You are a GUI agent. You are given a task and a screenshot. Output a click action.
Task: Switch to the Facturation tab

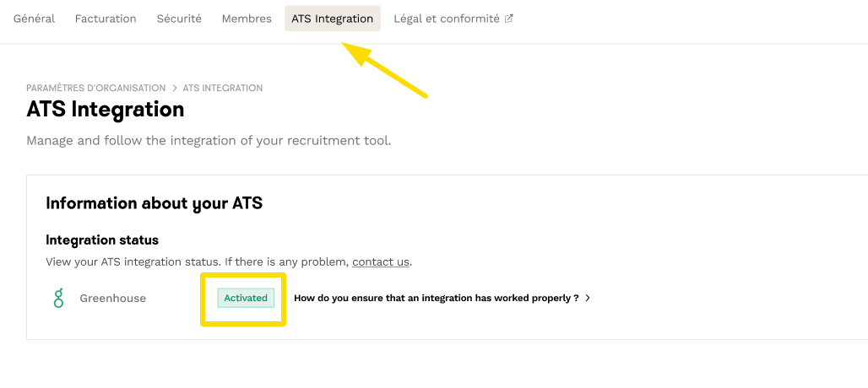(106, 19)
